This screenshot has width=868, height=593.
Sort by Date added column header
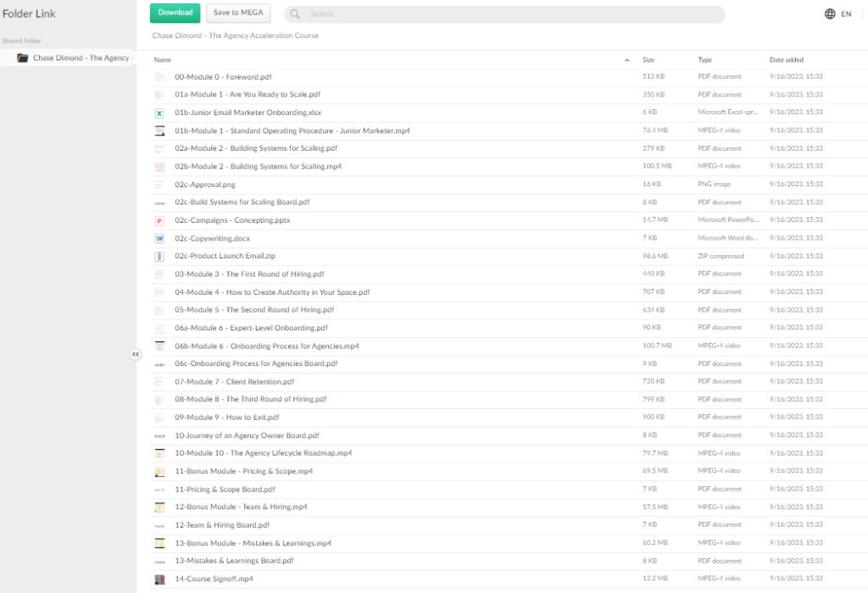pyautogui.click(x=787, y=60)
